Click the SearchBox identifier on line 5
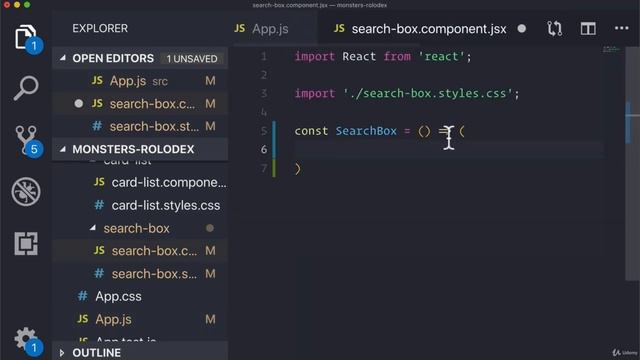 tap(366, 131)
